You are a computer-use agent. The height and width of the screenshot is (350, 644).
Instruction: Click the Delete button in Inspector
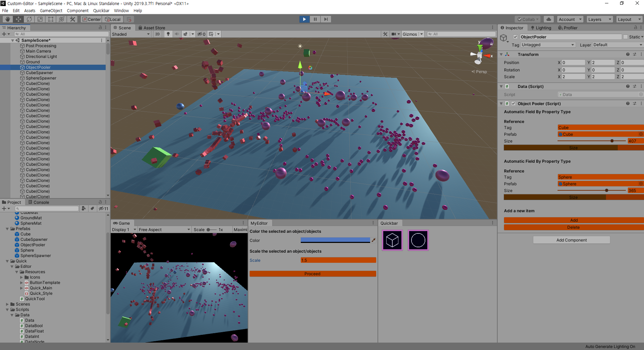click(574, 227)
